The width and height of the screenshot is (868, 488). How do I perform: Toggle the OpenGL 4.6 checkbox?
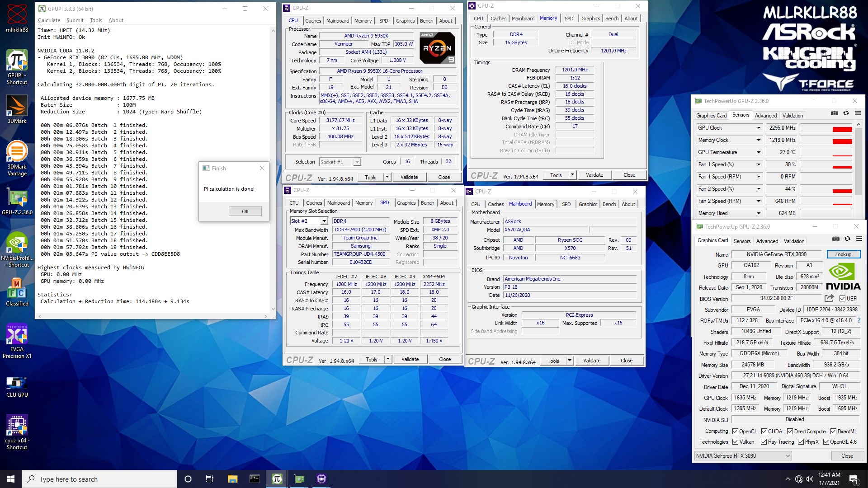[826, 442]
